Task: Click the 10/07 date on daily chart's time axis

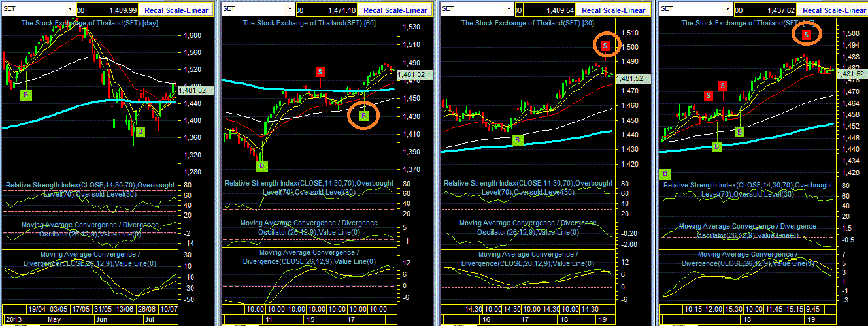Action: pyautogui.click(x=168, y=309)
